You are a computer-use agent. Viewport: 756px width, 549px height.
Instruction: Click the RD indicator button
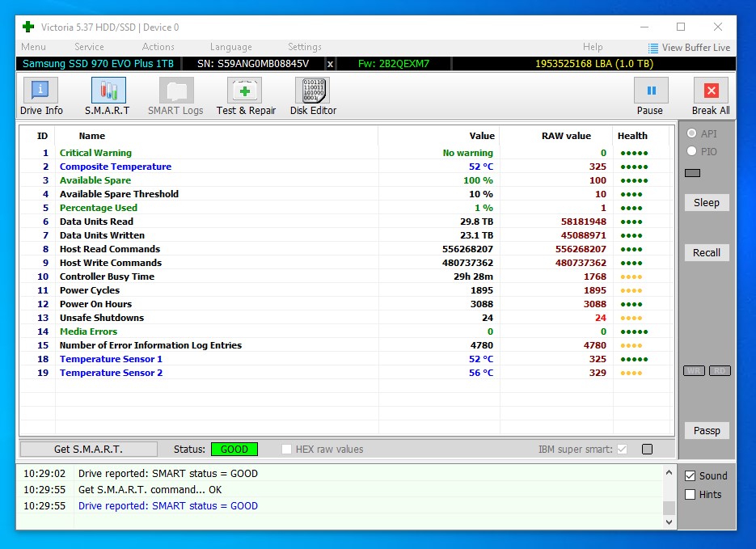click(720, 370)
